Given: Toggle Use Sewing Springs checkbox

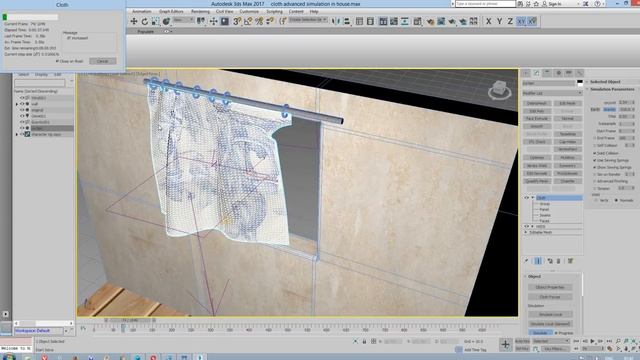Looking at the screenshot, I should coord(594,160).
